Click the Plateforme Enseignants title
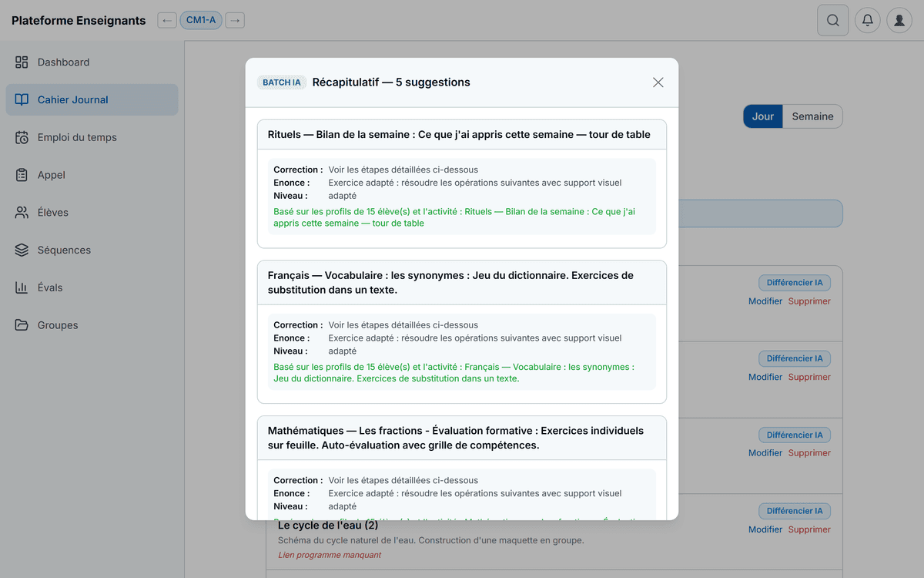The height and width of the screenshot is (578, 924). pos(79,21)
